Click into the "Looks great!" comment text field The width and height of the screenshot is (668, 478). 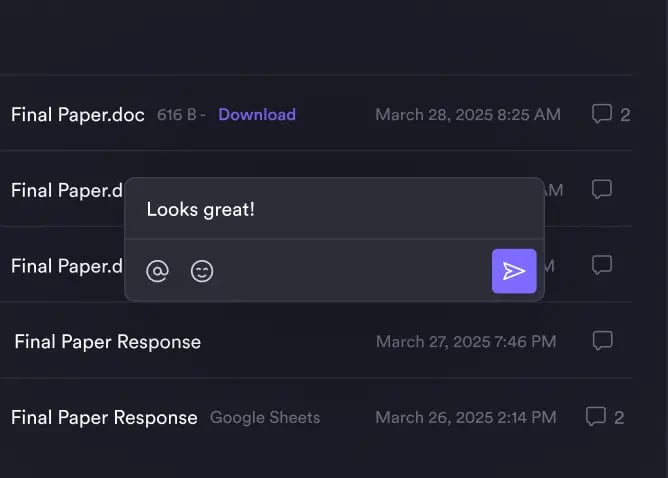click(x=330, y=209)
